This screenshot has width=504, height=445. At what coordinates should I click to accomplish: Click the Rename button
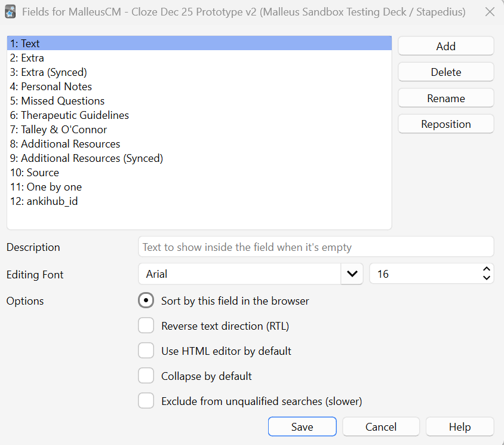pos(445,98)
